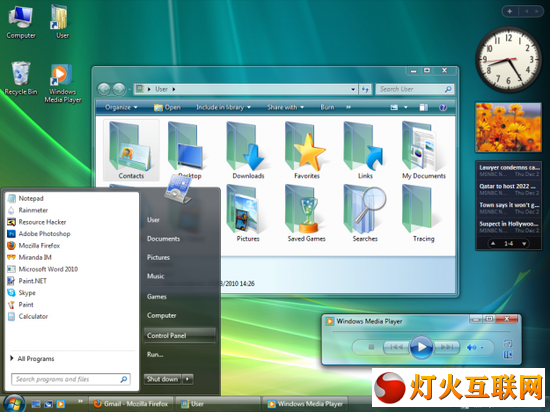The image size is (550, 412).
Task: Open the Include in library dropdown
Action: (x=223, y=107)
